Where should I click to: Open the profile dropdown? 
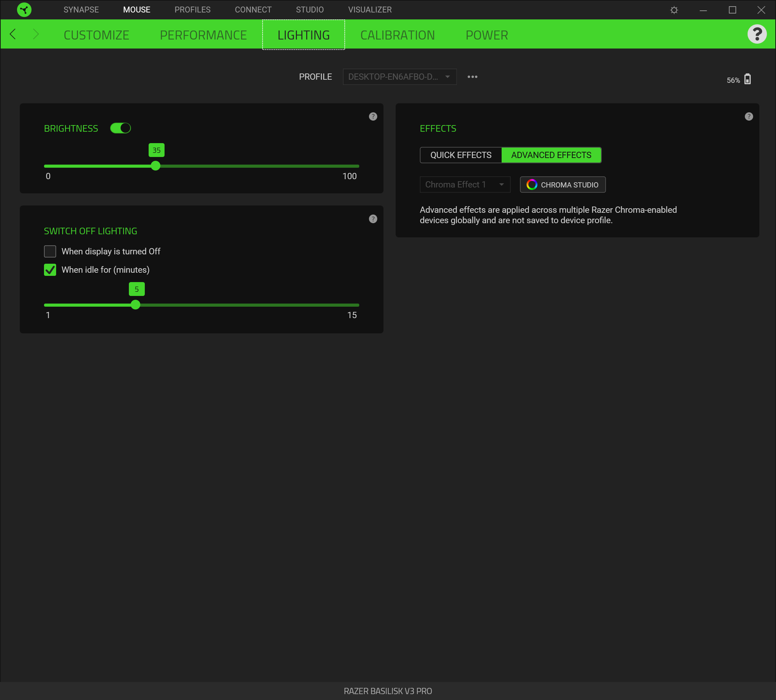399,77
